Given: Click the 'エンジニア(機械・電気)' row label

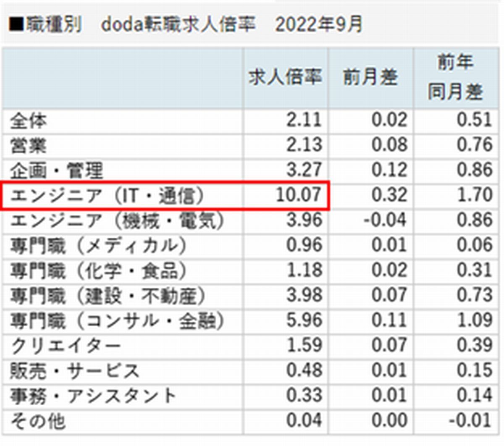Looking at the screenshot, I should click(x=117, y=220).
